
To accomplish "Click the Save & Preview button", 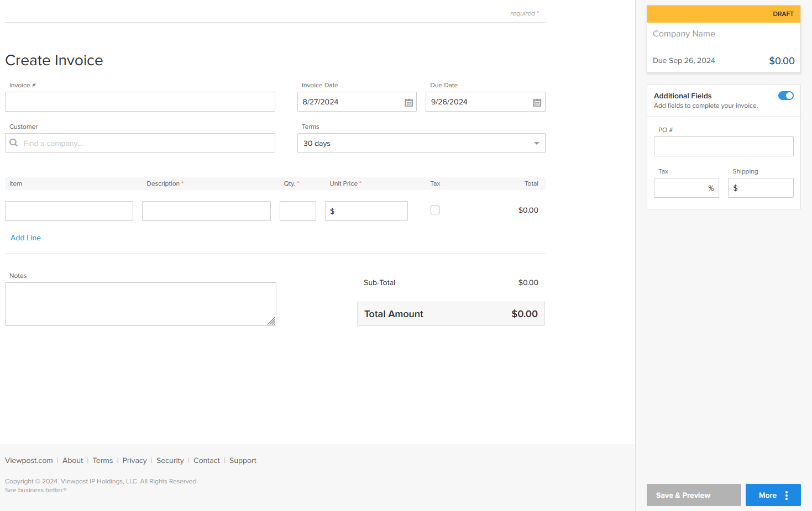I will pyautogui.click(x=694, y=495).
